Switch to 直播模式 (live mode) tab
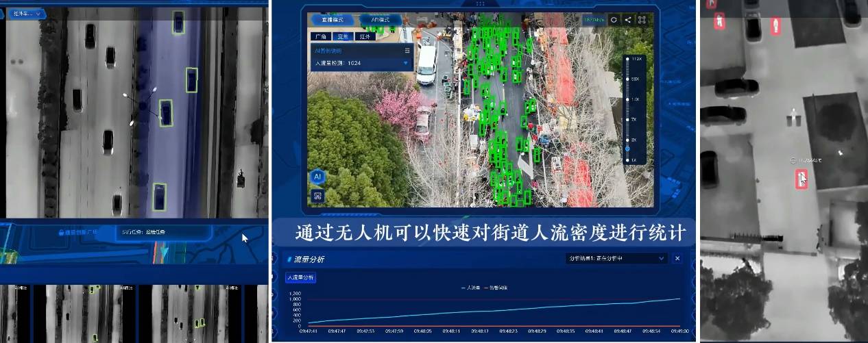The width and height of the screenshot is (868, 343). 333,20
